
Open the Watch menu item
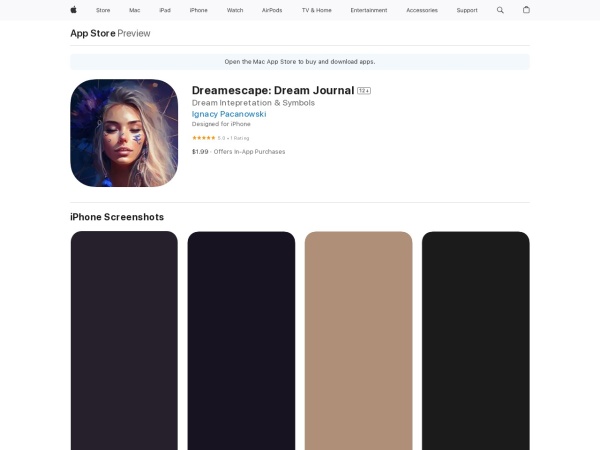235,10
